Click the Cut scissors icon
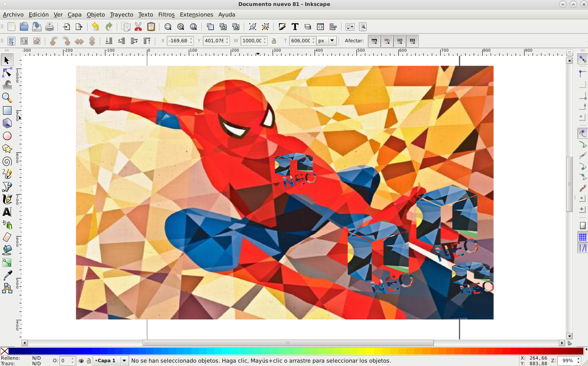Image resolution: width=588 pixels, height=366 pixels. tap(138, 27)
